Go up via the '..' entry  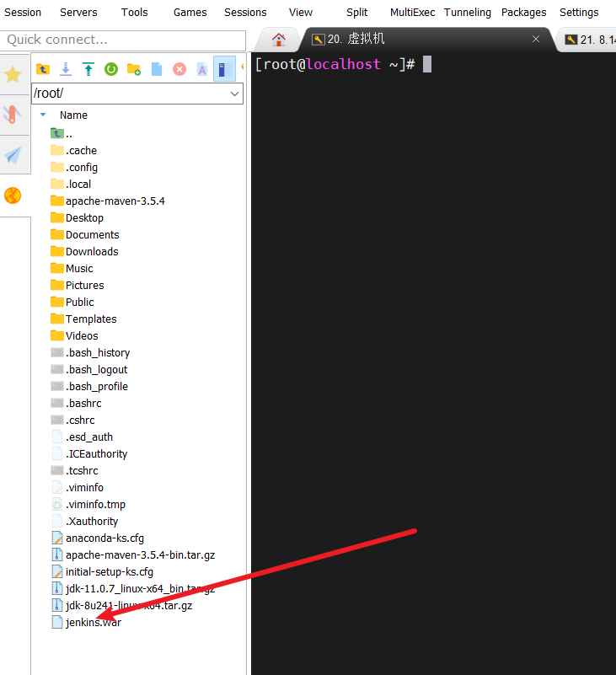click(68, 133)
